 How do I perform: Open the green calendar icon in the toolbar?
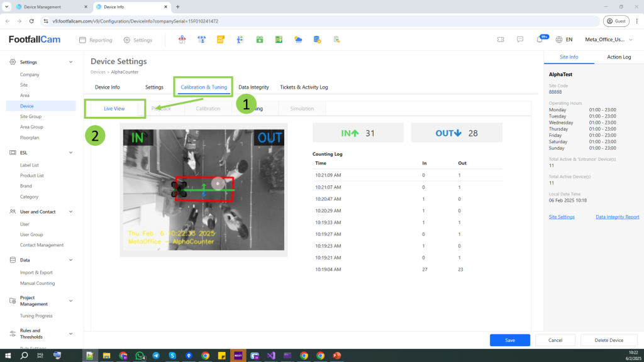pos(260,39)
